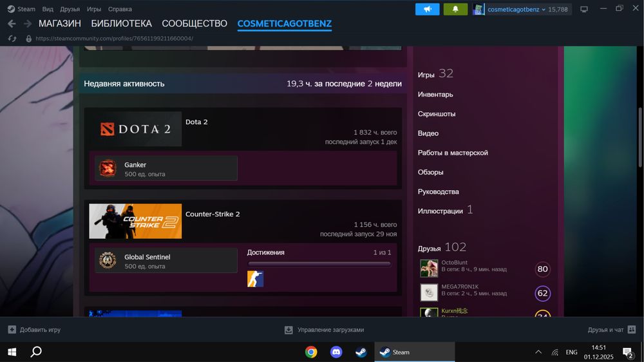This screenshot has width=644, height=362.
Task: Click the CS2 achievement icon
Action: click(x=255, y=279)
